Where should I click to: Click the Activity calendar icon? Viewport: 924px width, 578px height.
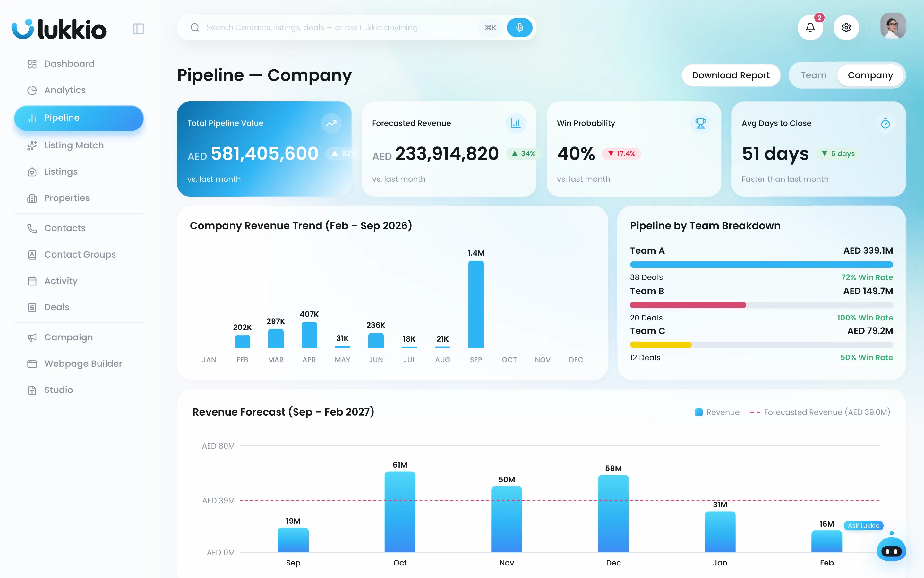click(32, 281)
